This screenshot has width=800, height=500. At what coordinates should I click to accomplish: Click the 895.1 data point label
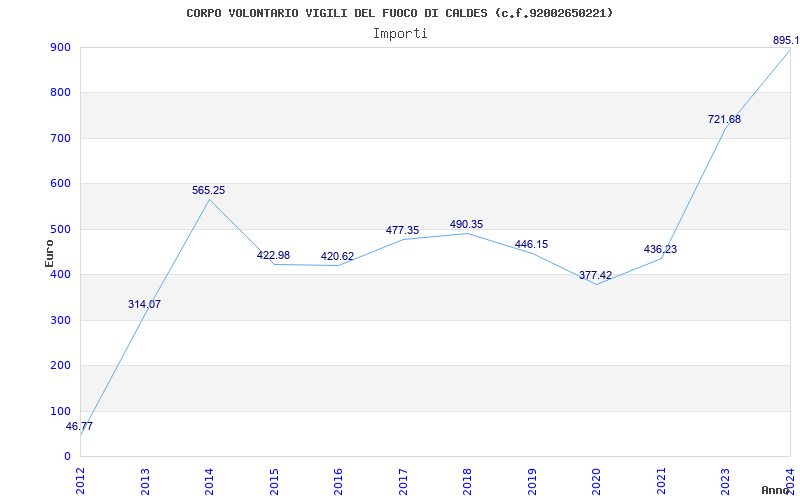786,40
